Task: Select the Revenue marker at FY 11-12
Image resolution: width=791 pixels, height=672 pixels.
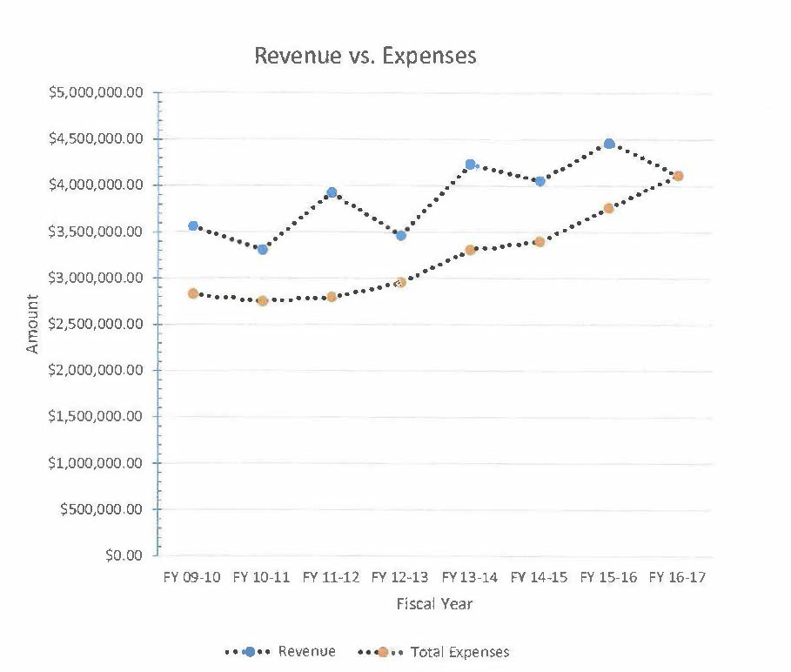Action: tap(332, 192)
